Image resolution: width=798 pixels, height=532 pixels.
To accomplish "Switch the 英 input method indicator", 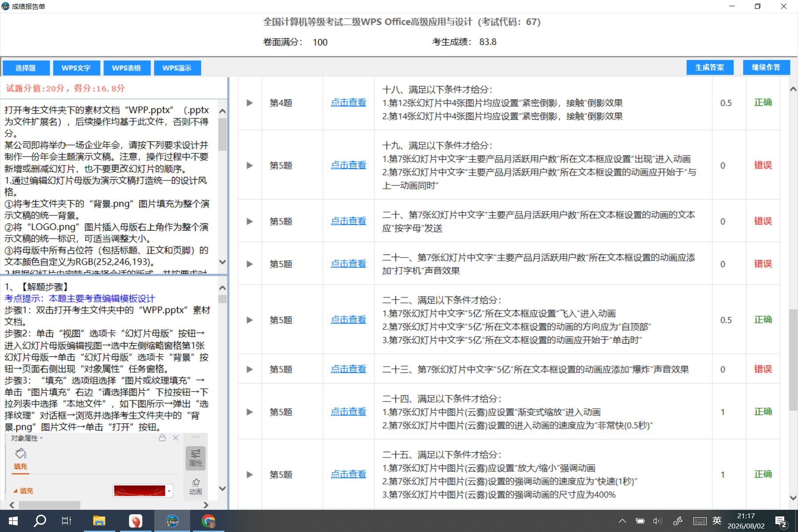I will coord(717,520).
